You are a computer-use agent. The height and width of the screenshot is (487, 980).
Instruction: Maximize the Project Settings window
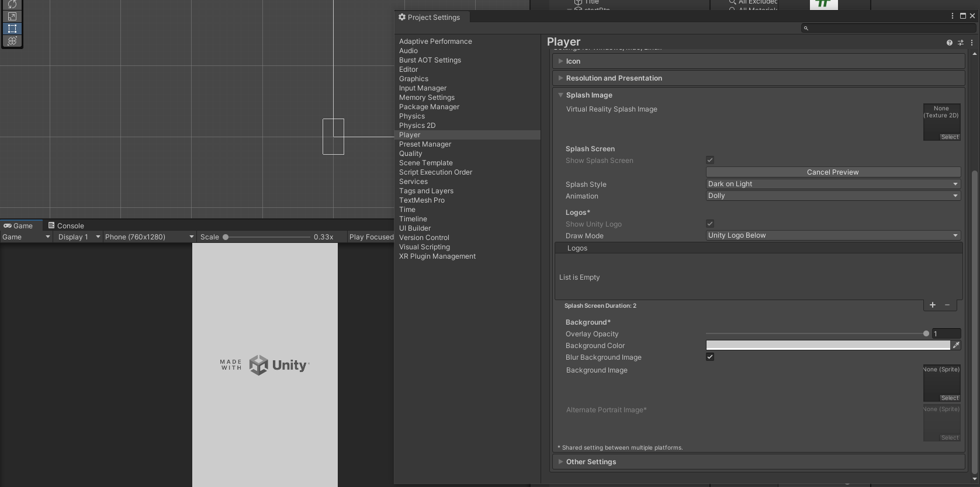(963, 16)
